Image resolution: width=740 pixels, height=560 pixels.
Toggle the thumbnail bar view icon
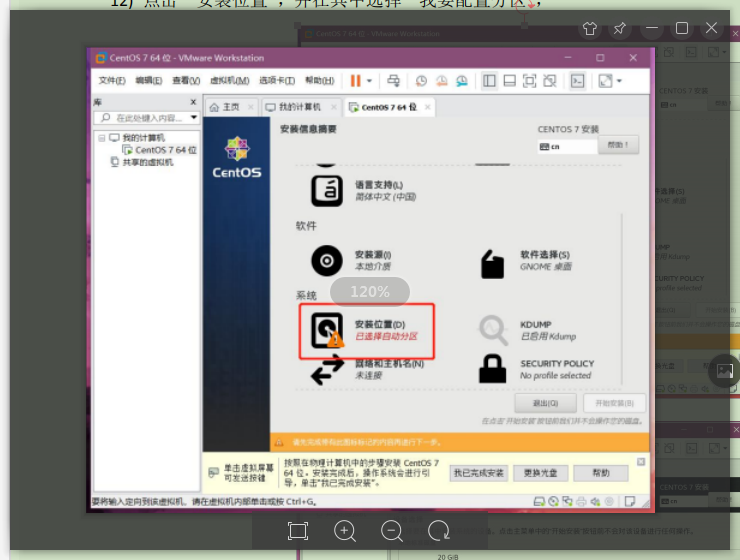[510, 81]
